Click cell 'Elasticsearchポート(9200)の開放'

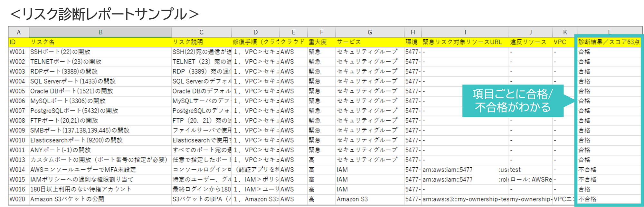click(100, 140)
